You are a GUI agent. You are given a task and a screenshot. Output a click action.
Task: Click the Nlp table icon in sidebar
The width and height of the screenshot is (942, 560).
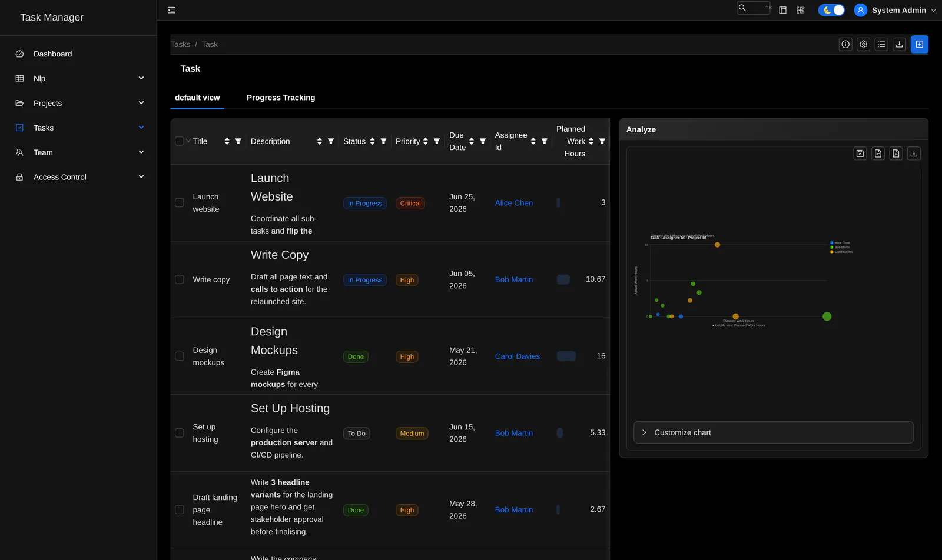(19, 78)
